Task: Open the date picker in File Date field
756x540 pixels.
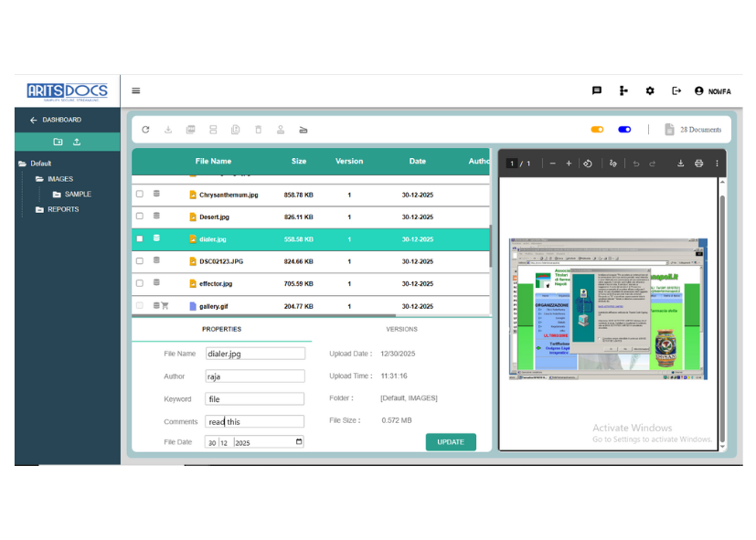Action: tap(298, 442)
